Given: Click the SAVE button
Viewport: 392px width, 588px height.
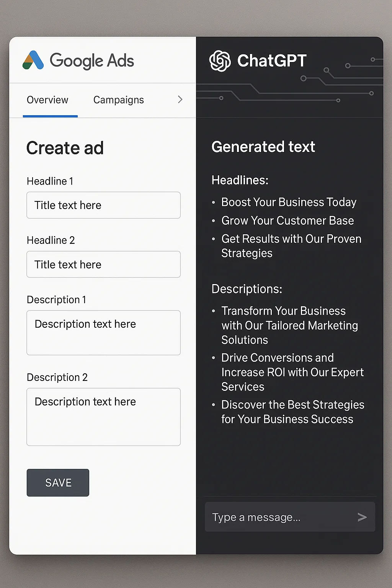Looking at the screenshot, I should tap(58, 483).
